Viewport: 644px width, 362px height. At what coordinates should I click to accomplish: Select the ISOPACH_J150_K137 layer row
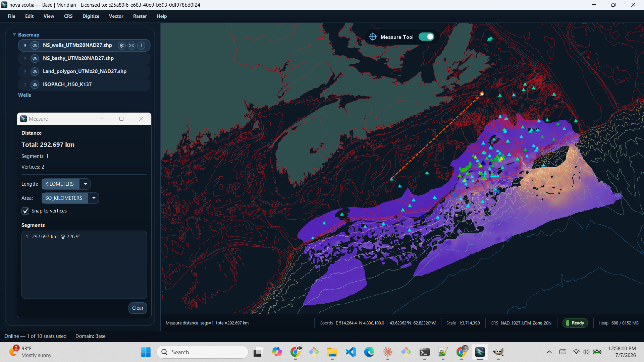(84, 85)
